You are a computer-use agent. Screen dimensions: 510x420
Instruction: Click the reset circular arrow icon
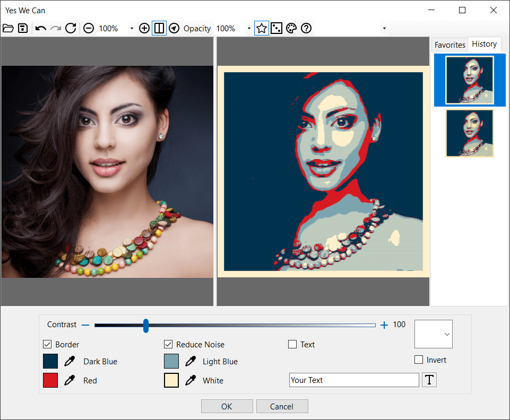pos(71,29)
